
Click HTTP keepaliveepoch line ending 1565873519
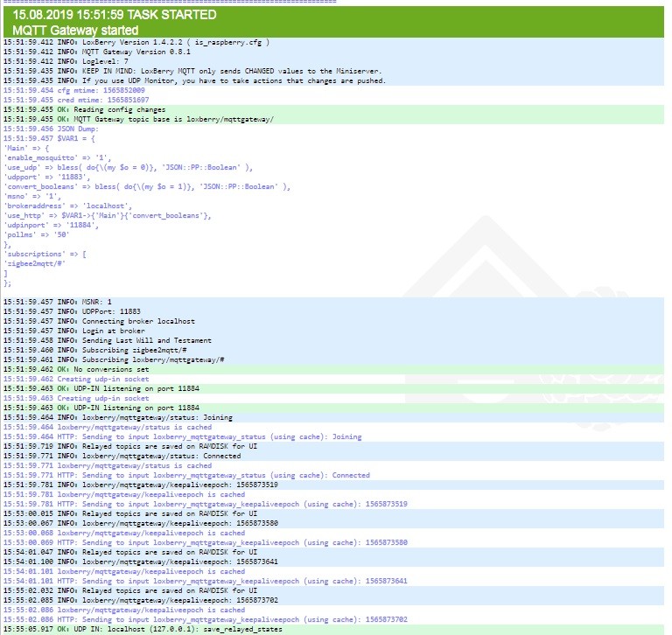point(206,505)
